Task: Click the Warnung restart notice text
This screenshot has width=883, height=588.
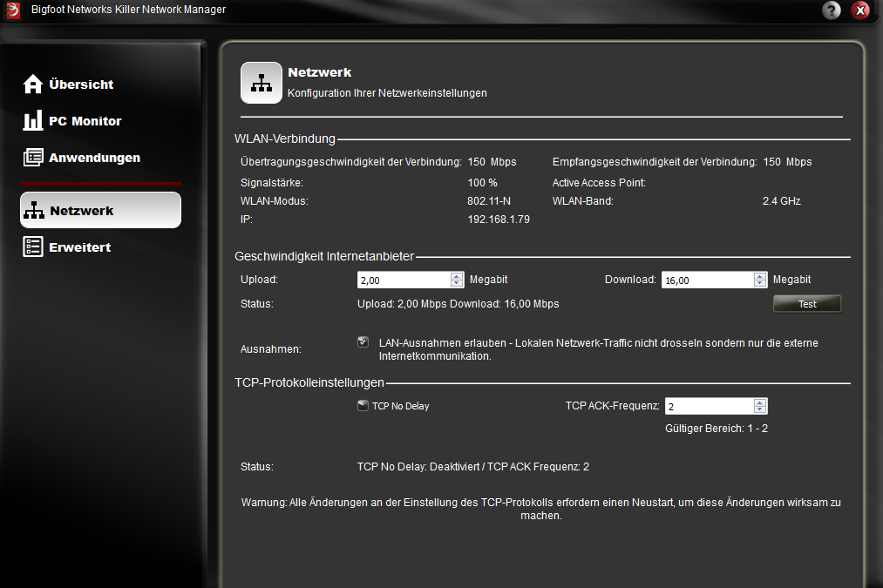Action: 541,509
